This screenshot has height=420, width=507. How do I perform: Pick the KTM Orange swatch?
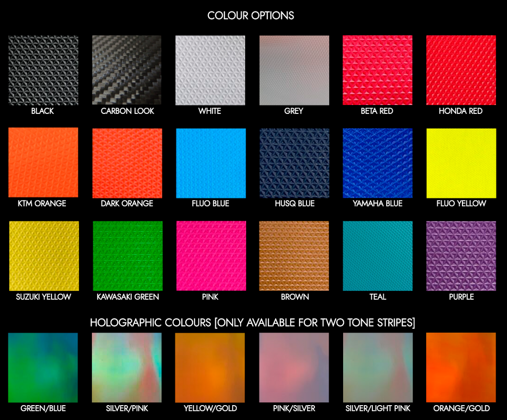[x=44, y=162]
